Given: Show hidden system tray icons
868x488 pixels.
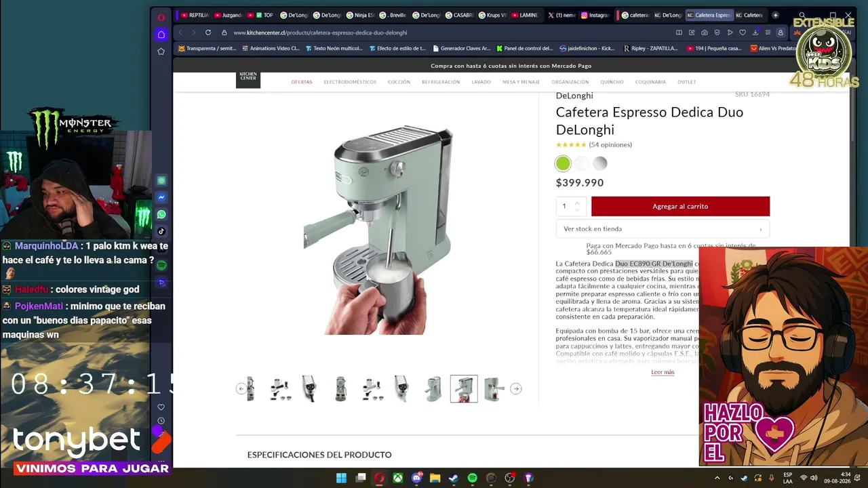Looking at the screenshot, I should click(717, 478).
